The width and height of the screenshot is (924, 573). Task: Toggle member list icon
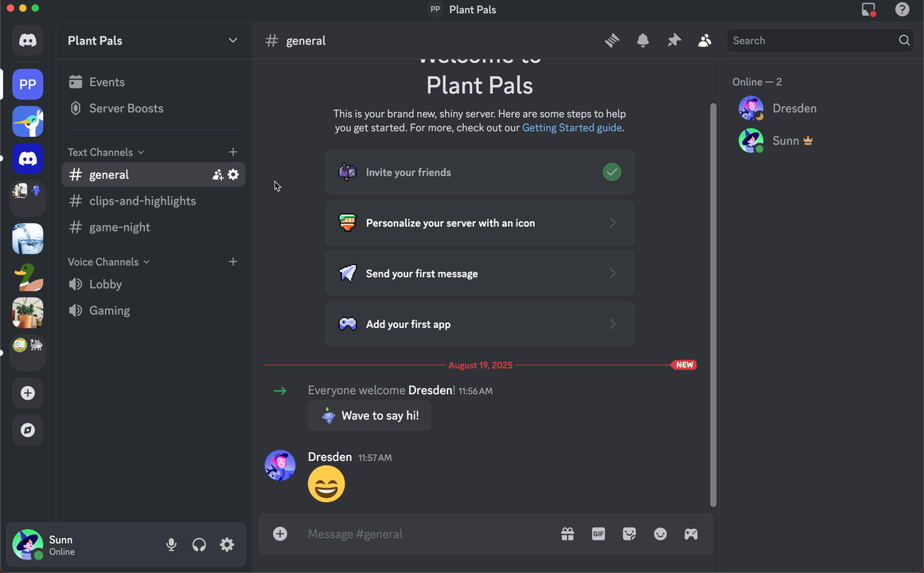[704, 40]
